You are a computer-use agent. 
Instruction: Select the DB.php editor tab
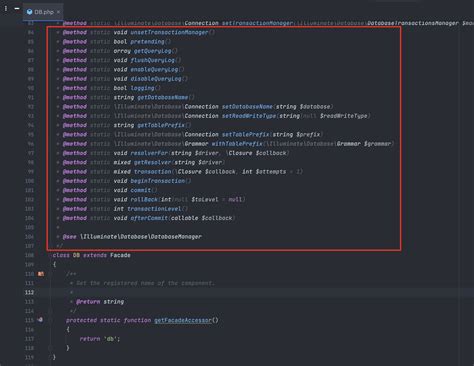[42, 12]
